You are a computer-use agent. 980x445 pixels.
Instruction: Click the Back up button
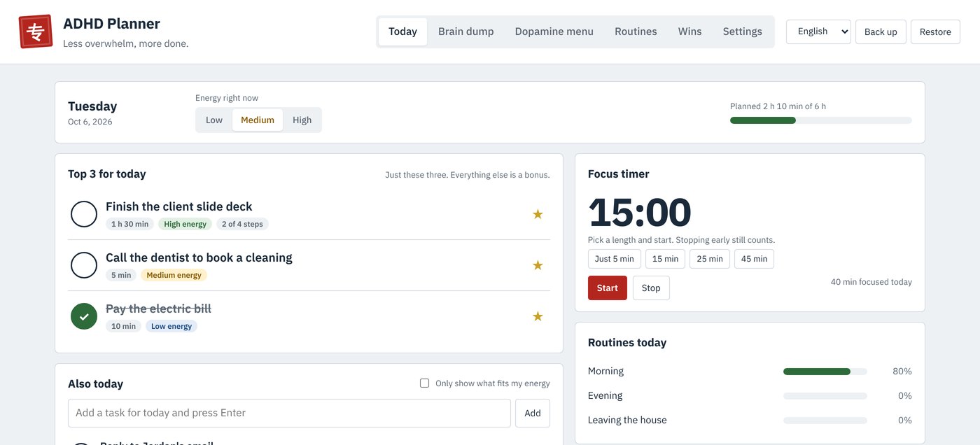(x=881, y=31)
